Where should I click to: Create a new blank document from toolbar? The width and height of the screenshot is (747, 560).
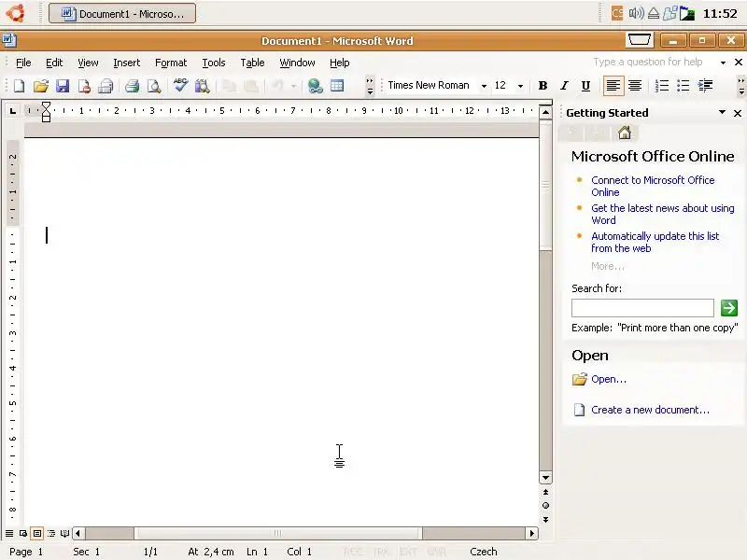(19, 86)
